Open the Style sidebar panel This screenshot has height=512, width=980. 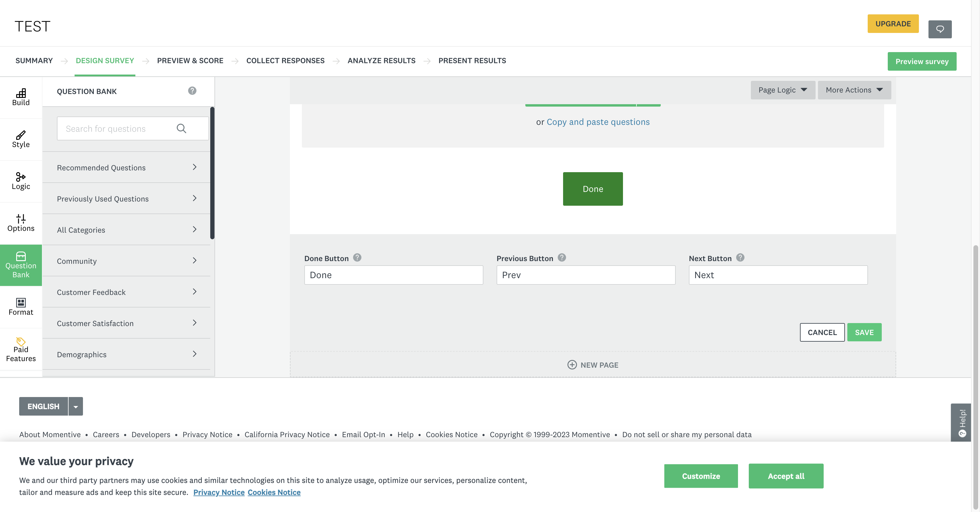[21, 139]
